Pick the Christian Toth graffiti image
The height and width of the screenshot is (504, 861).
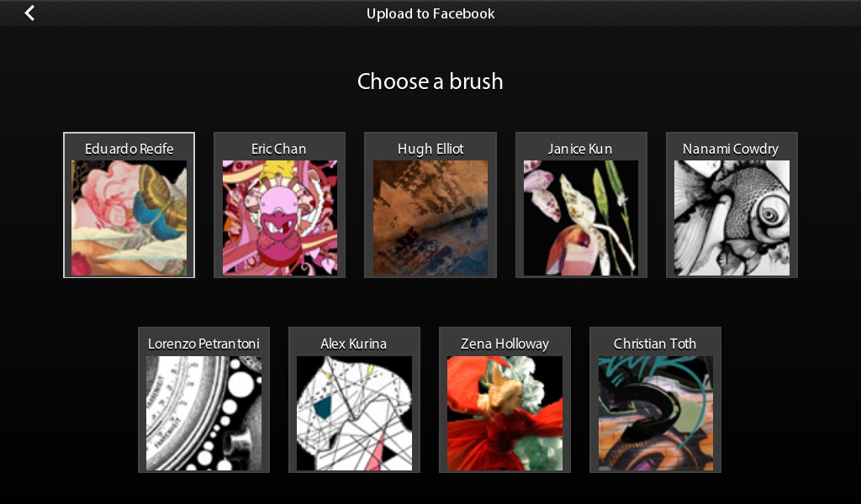(656, 413)
